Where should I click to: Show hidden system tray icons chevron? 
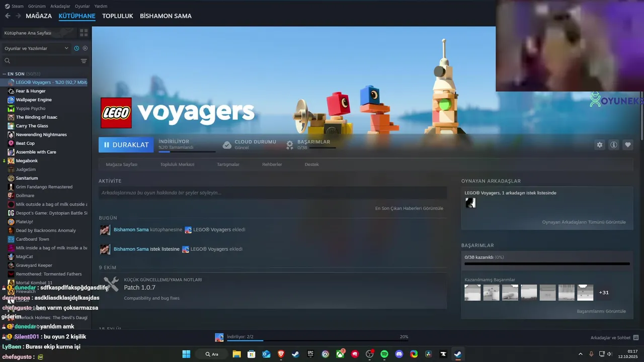580,354
